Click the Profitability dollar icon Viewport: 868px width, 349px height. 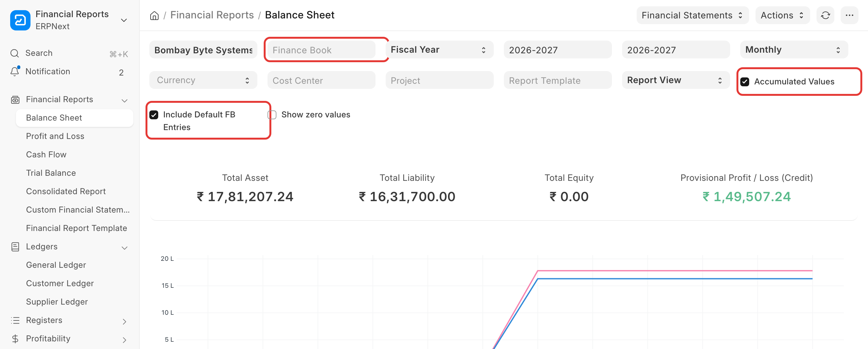coord(15,339)
